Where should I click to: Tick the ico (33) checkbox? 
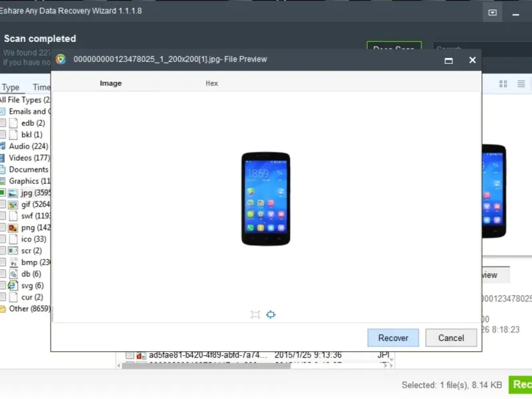3,239
